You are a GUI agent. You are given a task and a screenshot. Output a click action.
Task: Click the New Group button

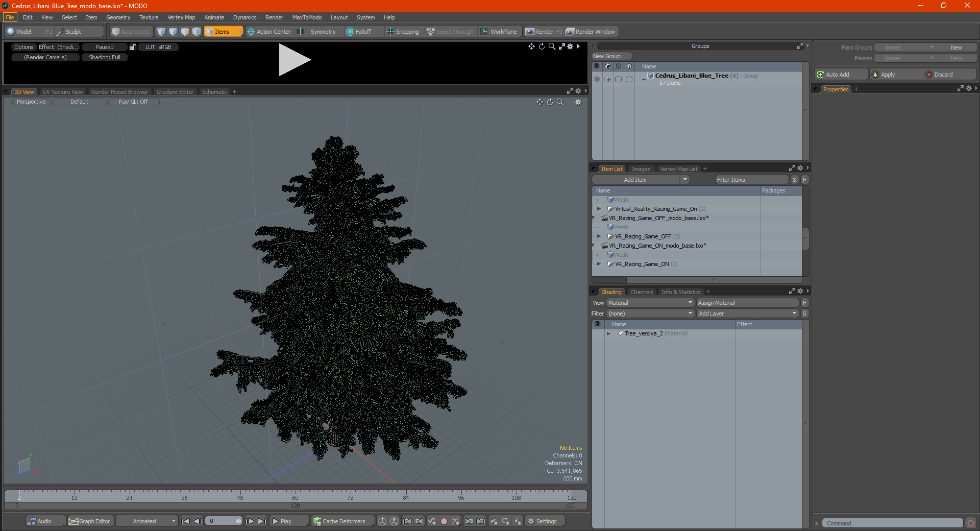point(611,56)
